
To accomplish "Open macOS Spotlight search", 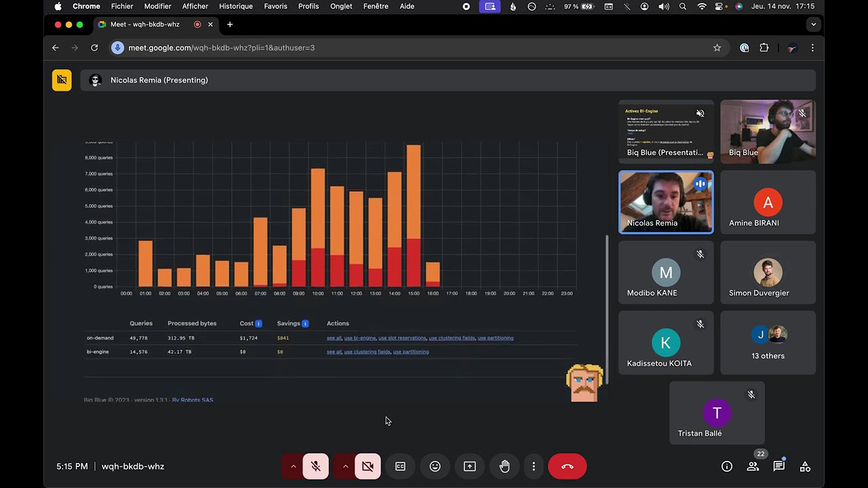I will click(x=683, y=6).
